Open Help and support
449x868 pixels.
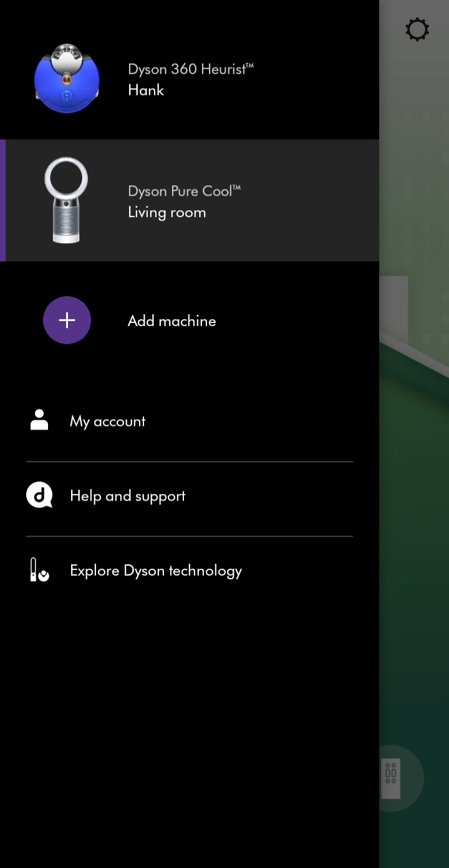point(190,496)
